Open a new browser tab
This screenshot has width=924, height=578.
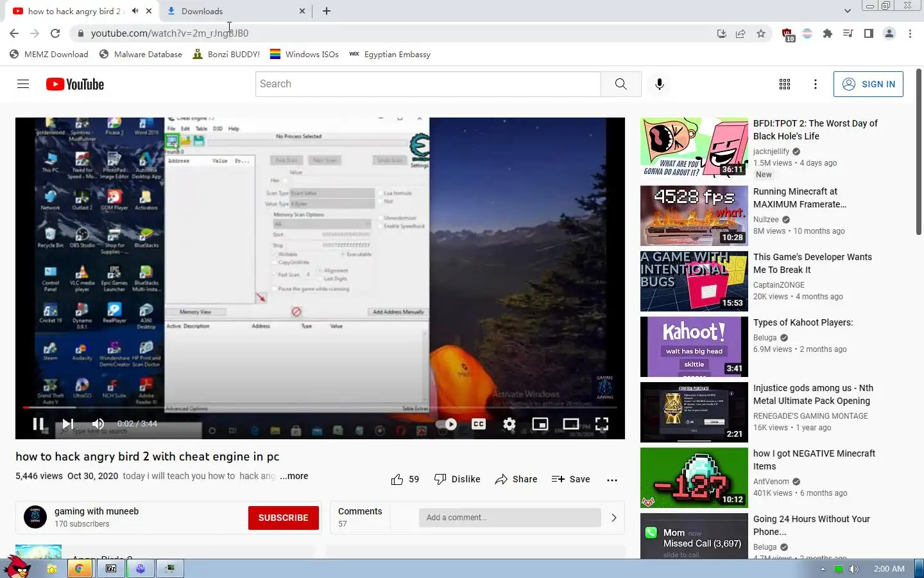pyautogui.click(x=327, y=11)
